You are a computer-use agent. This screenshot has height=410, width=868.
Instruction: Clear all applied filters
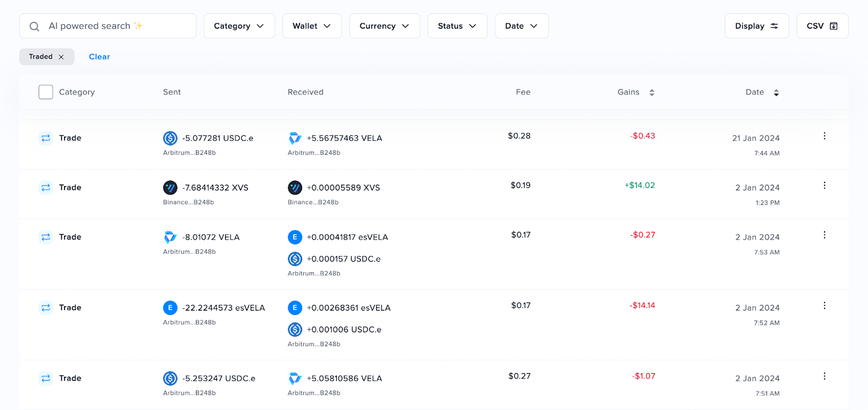click(x=99, y=56)
